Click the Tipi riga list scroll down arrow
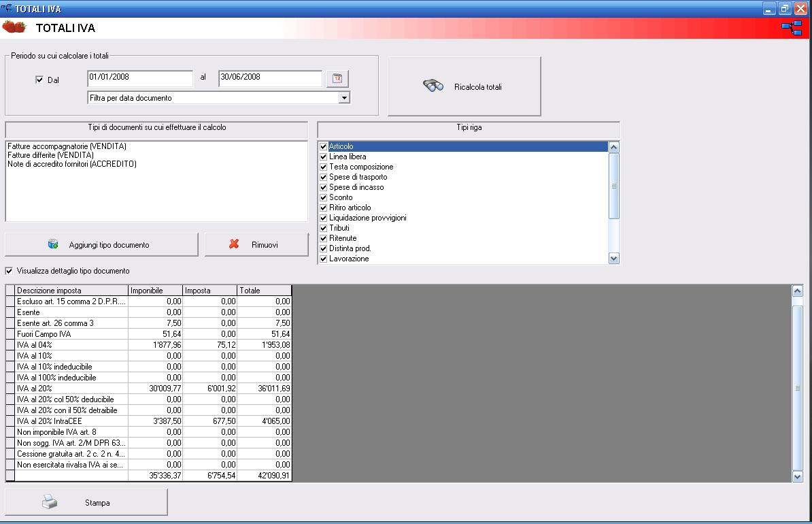This screenshot has width=812, height=524. 613,258
